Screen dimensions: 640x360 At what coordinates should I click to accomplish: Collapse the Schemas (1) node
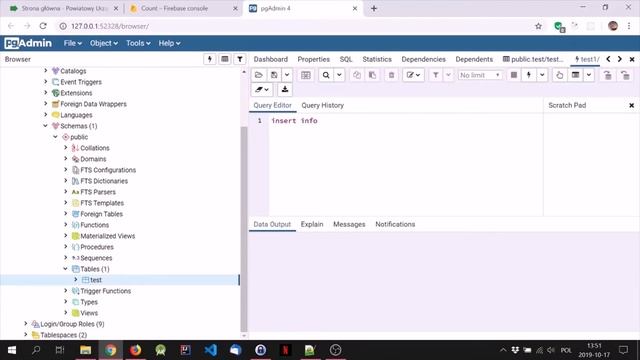(x=45, y=126)
